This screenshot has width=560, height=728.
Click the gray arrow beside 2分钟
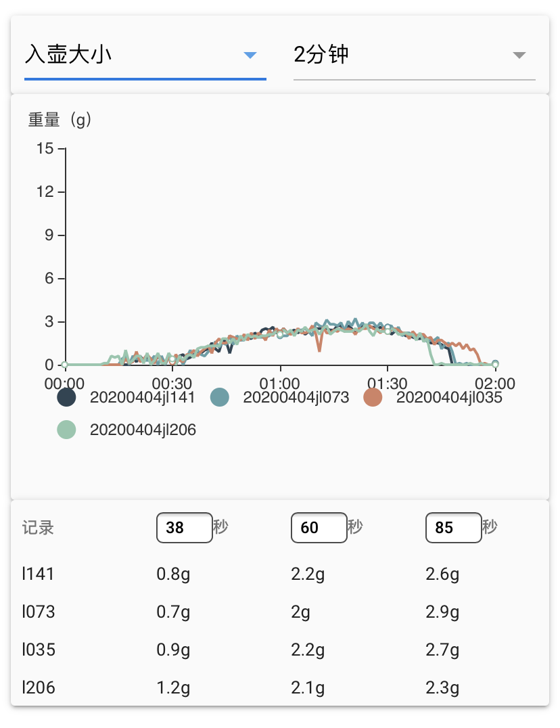click(x=519, y=55)
